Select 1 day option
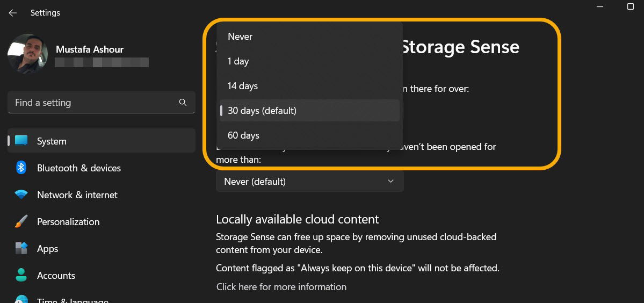The height and width of the screenshot is (303, 644). point(310,61)
